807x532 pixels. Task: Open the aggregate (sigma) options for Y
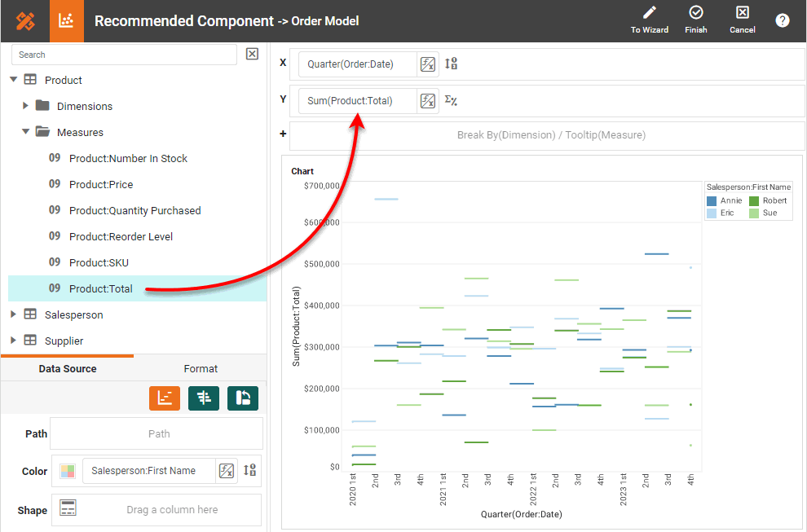click(451, 101)
